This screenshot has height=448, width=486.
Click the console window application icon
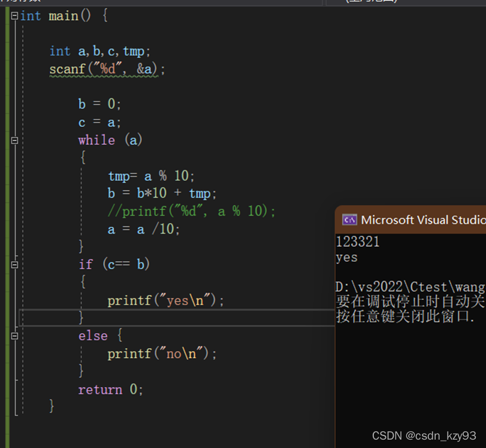coord(349,220)
